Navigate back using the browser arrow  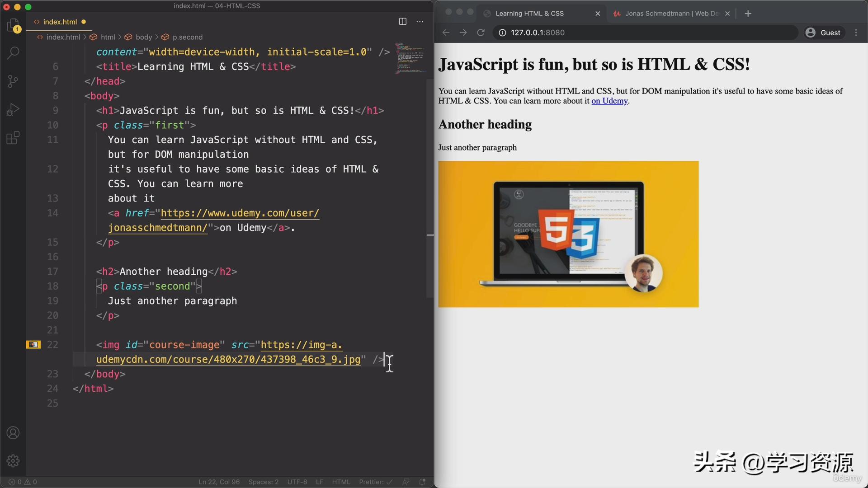point(446,32)
